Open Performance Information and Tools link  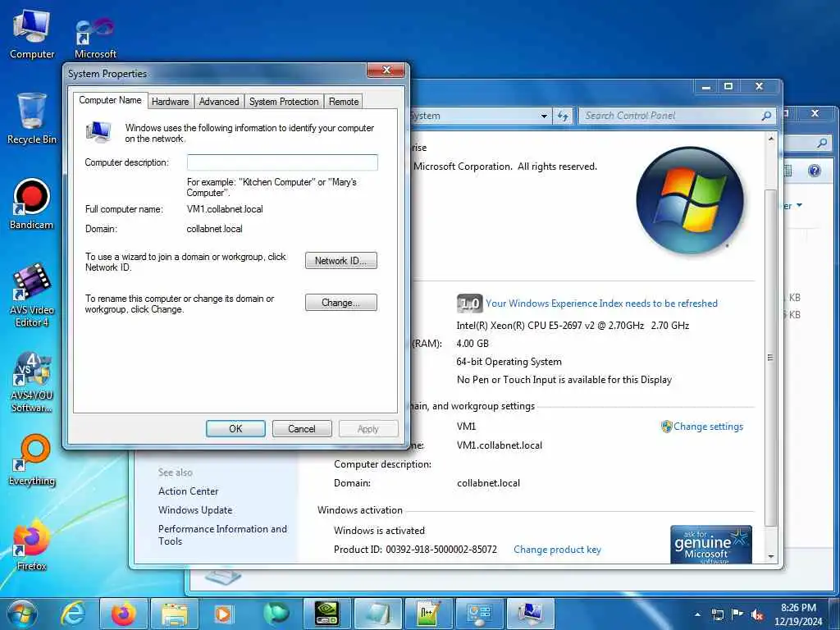[x=222, y=535]
